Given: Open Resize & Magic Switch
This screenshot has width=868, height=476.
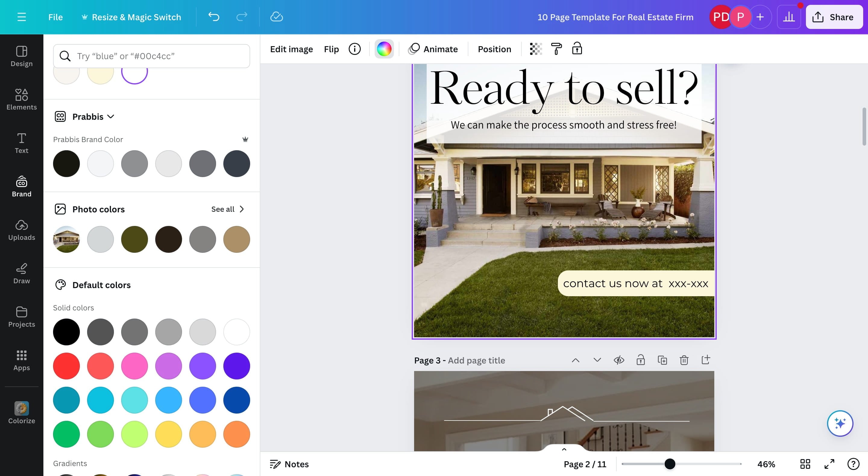Looking at the screenshot, I should (131, 17).
